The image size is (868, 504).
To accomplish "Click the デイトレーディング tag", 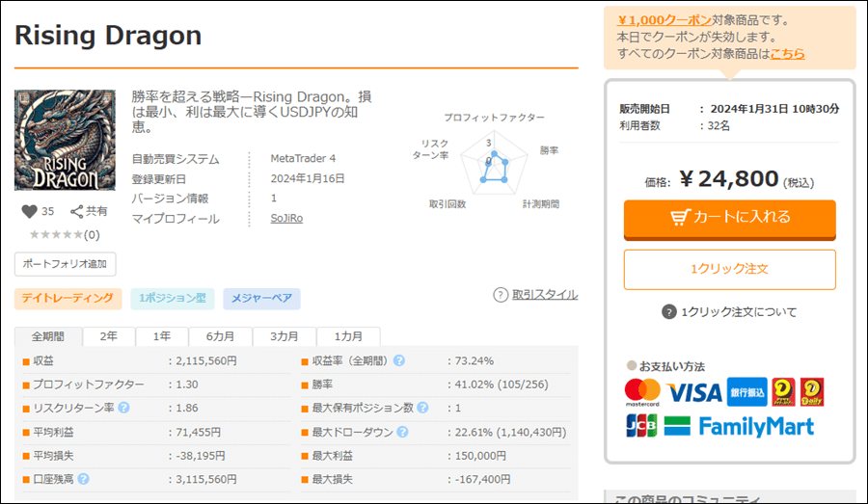I will click(x=68, y=299).
